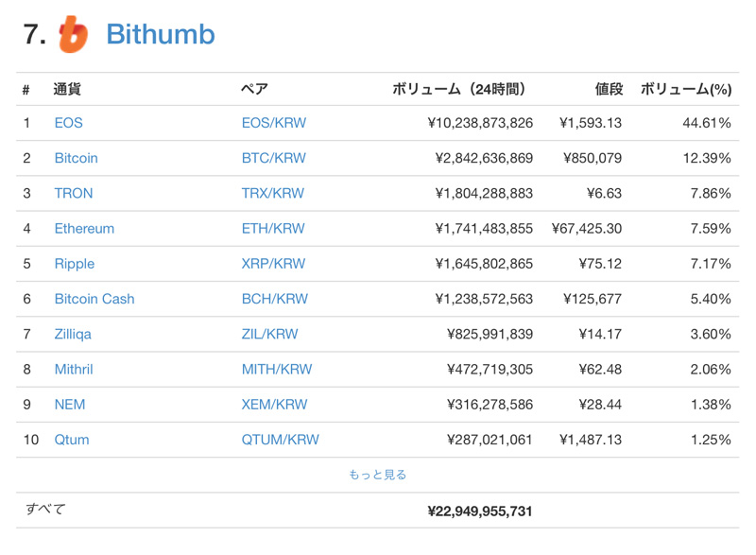Click the Zilliqa volume share 3.60%
This screenshot has width=756, height=555.
click(x=711, y=334)
